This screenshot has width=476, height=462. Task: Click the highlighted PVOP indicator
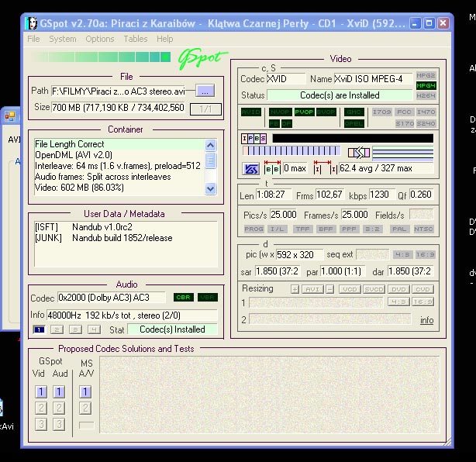(x=304, y=112)
